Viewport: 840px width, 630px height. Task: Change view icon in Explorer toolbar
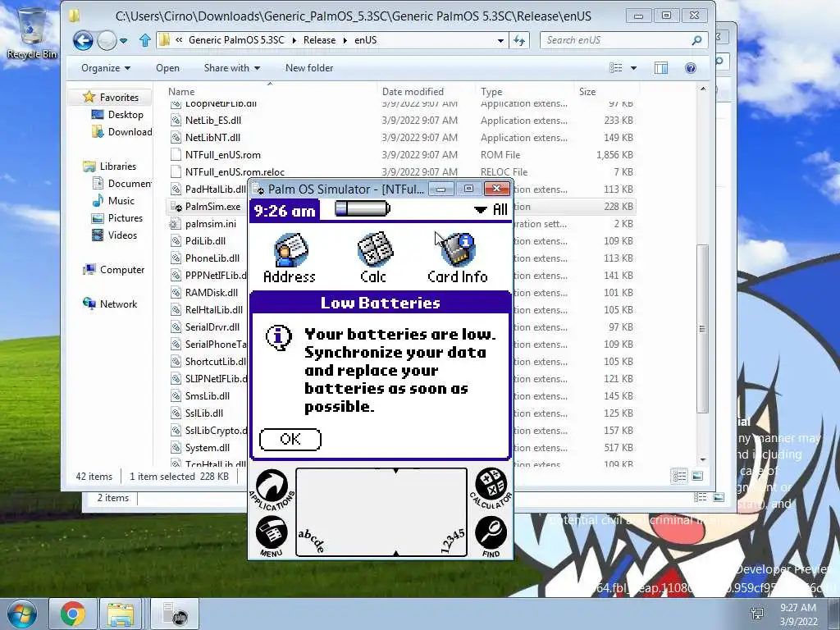[616, 68]
